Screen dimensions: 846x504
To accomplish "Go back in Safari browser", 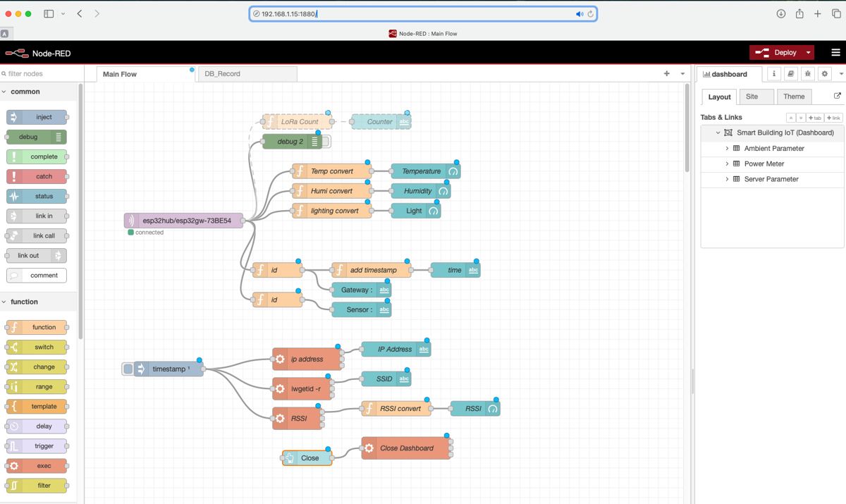I will (x=79, y=14).
